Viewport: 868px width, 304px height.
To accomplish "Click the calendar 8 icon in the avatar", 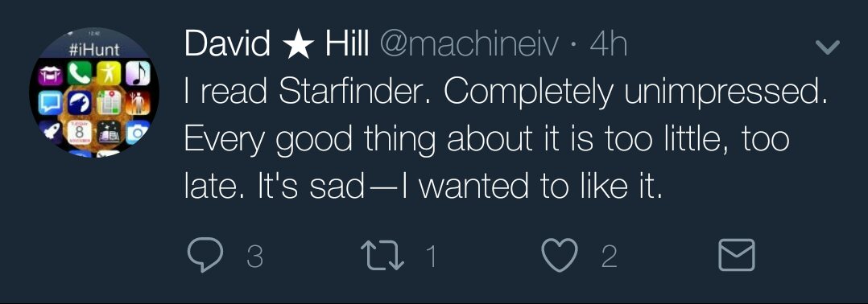I will coord(79,134).
